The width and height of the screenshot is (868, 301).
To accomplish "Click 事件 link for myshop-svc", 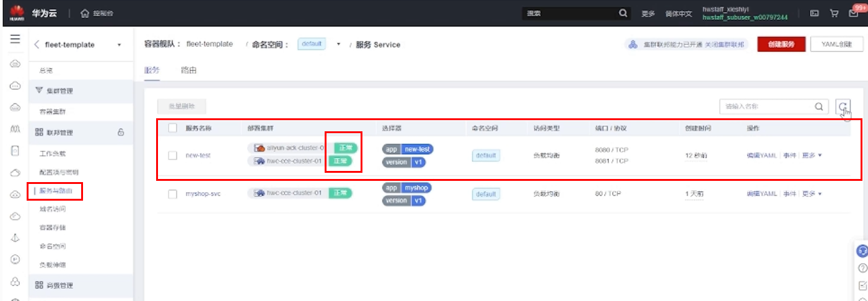I will (x=789, y=194).
